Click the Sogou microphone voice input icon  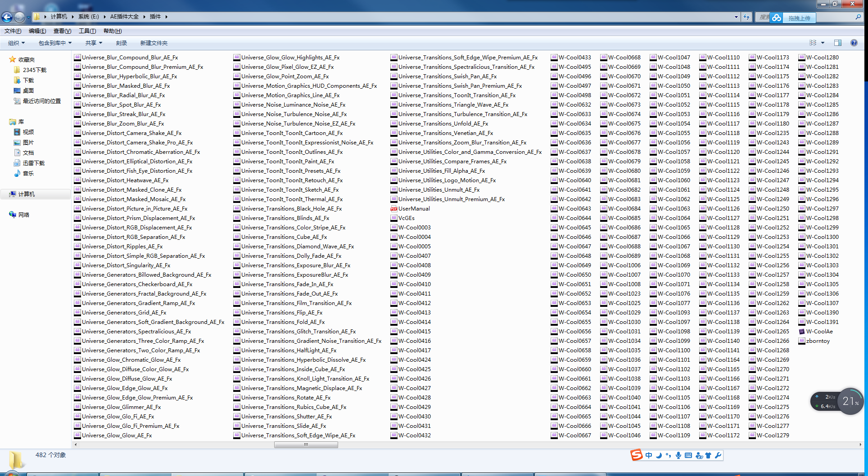pyautogui.click(x=678, y=455)
